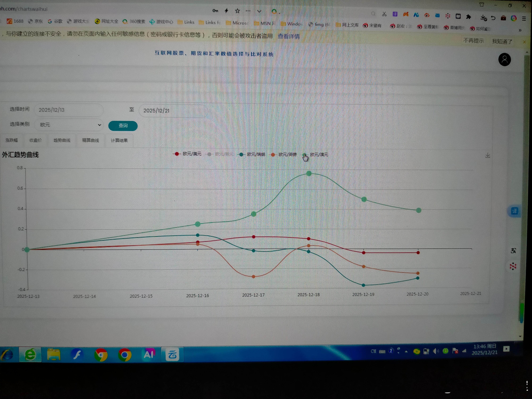532x399 pixels.
Task: Download the chart image via arrow icon
Action: 487,155
